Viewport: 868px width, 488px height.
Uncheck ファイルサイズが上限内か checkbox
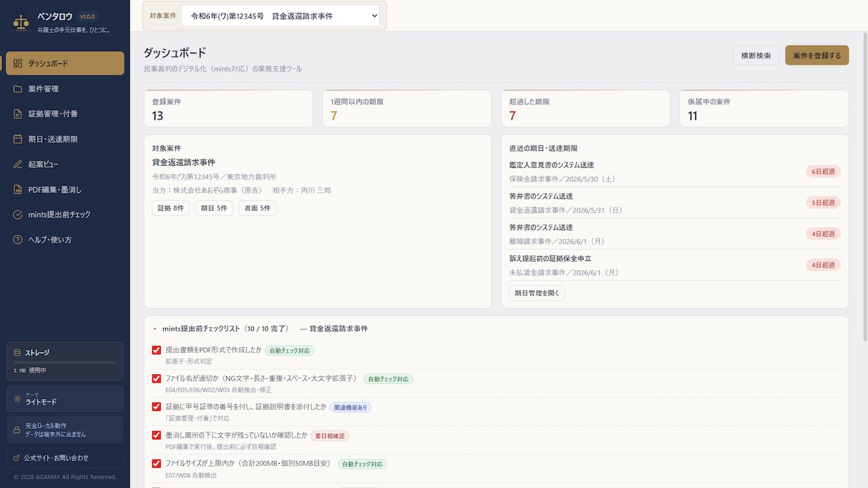coord(157,463)
